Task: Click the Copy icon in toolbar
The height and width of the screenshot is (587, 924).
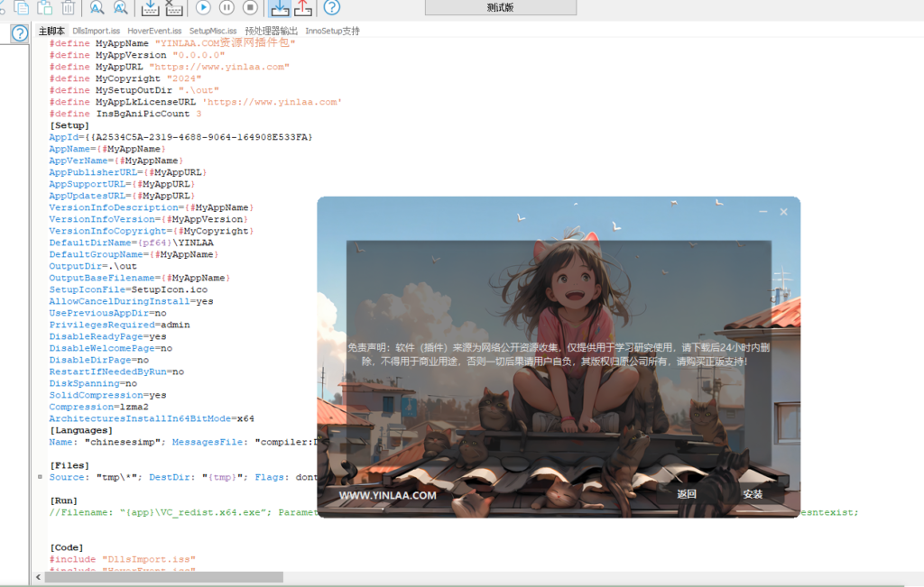Action: click(x=21, y=8)
